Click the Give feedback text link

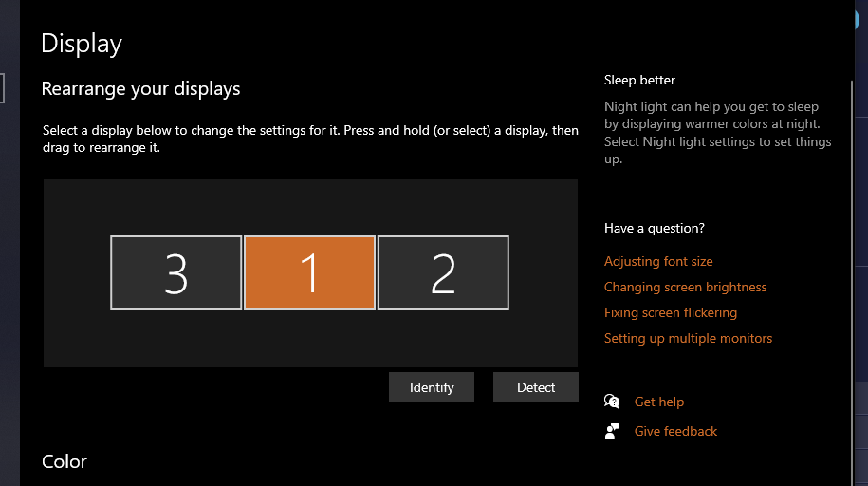pos(675,431)
